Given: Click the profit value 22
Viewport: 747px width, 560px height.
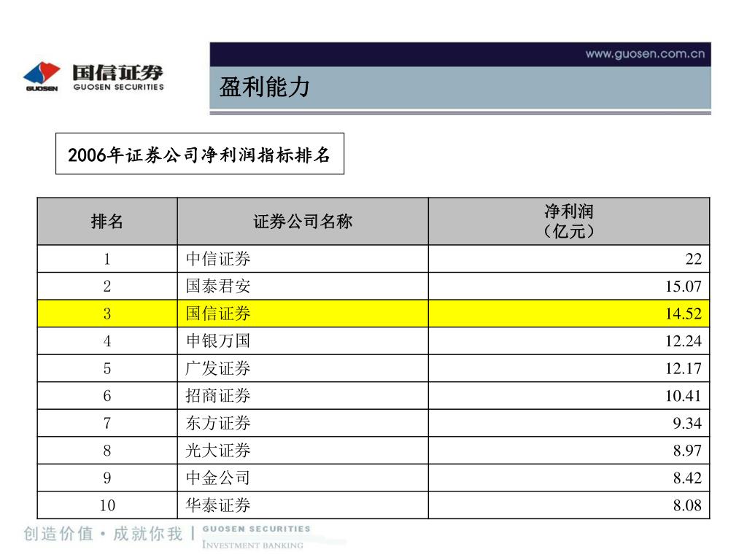Looking at the screenshot, I should 693,259.
